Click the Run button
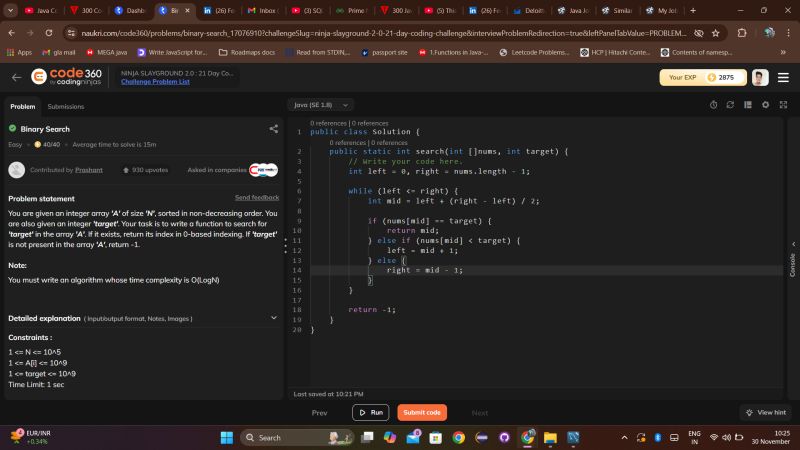Screen dimensions: 800x450 click(370, 412)
